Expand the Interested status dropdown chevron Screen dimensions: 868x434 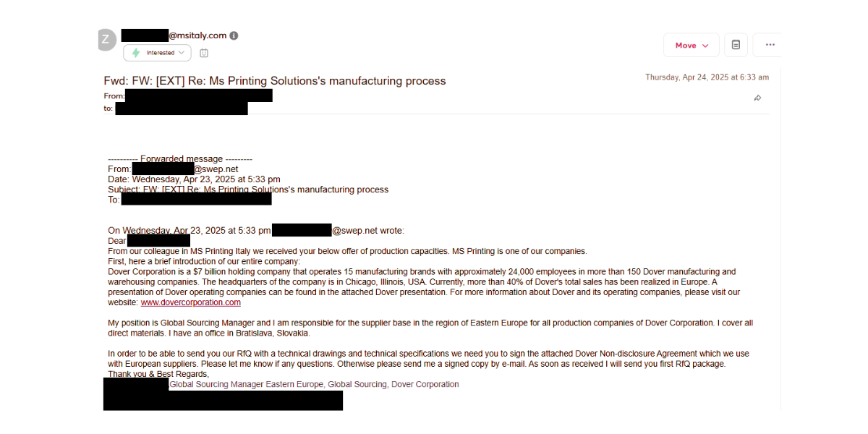(181, 53)
